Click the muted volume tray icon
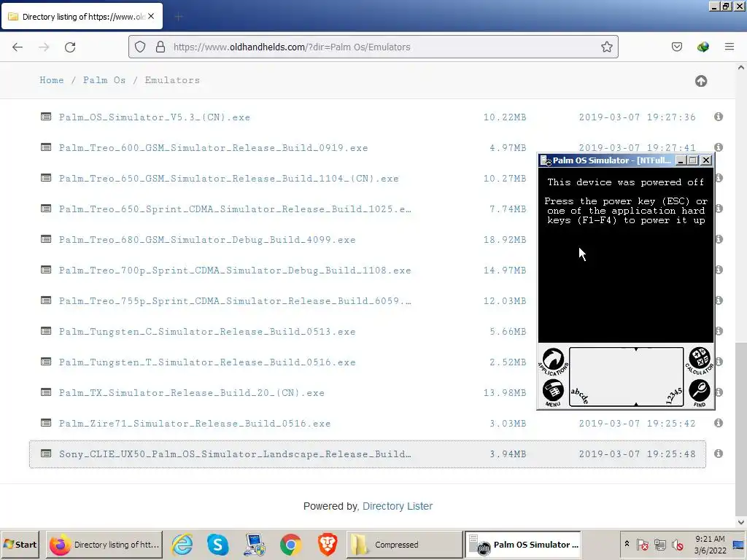The image size is (747, 560). coord(677,544)
